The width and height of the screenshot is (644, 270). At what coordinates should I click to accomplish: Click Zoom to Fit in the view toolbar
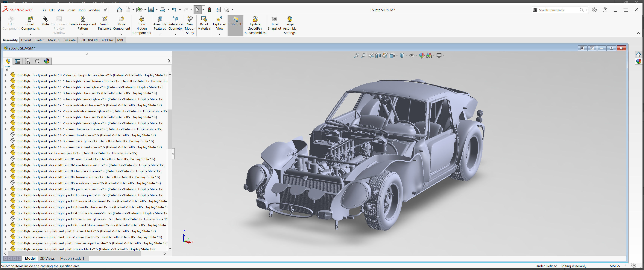coord(356,56)
